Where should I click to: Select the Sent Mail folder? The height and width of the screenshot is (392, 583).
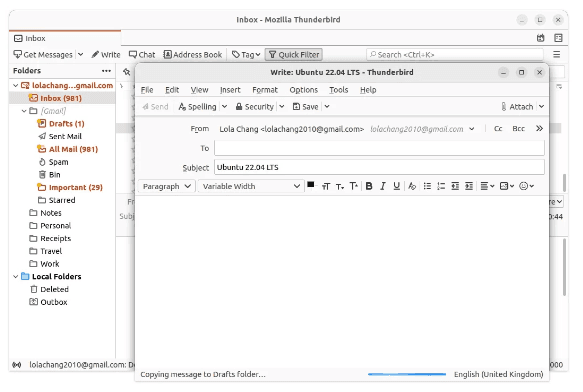65,136
